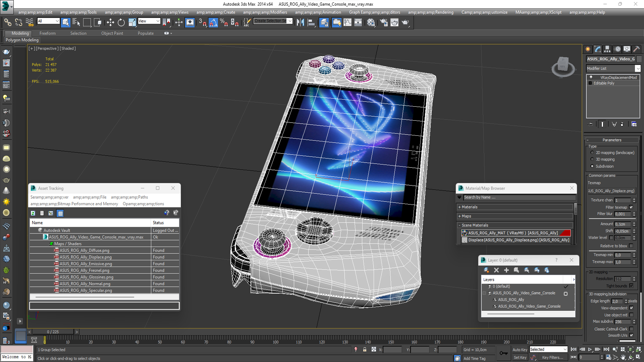Click Create New Layer plus icon
The image size is (644, 362).
(x=506, y=270)
